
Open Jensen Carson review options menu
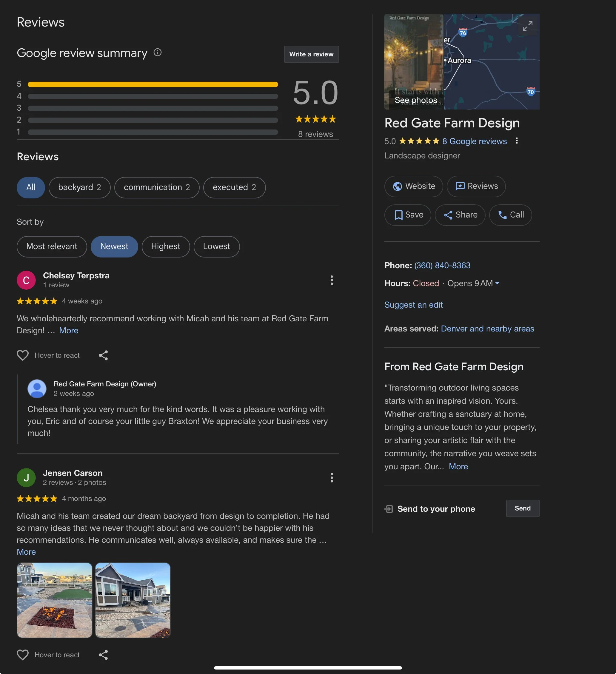[331, 477]
